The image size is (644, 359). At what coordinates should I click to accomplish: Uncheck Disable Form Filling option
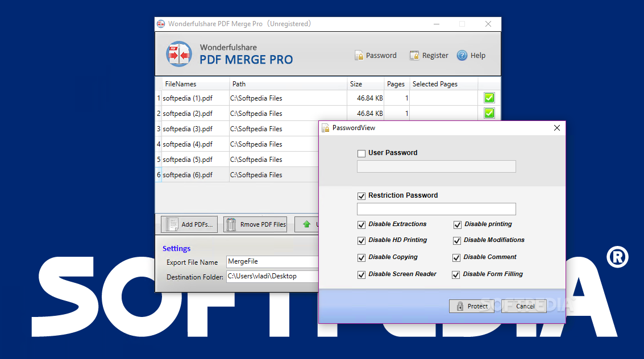[x=456, y=275]
